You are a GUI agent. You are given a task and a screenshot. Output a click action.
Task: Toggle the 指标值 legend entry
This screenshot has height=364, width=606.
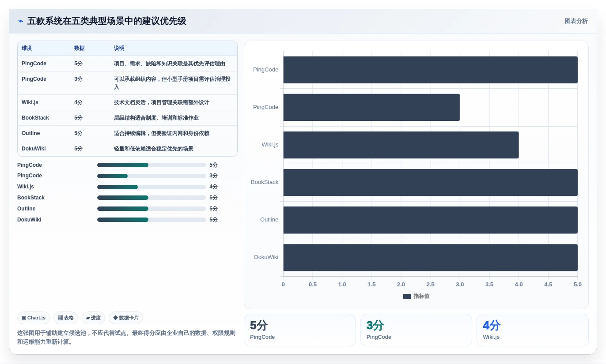click(x=416, y=296)
